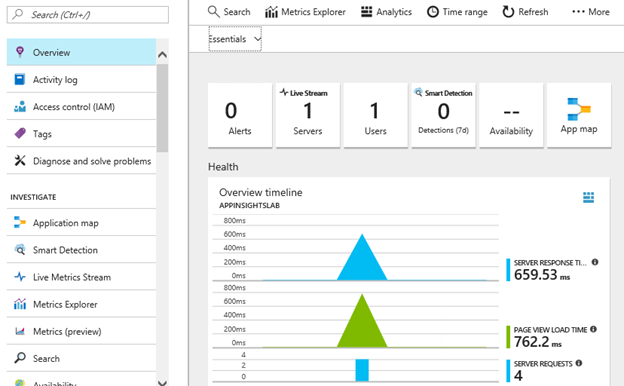Viewport: 624px width, 386px height.
Task: Open Tags menu item
Action: pos(81,134)
